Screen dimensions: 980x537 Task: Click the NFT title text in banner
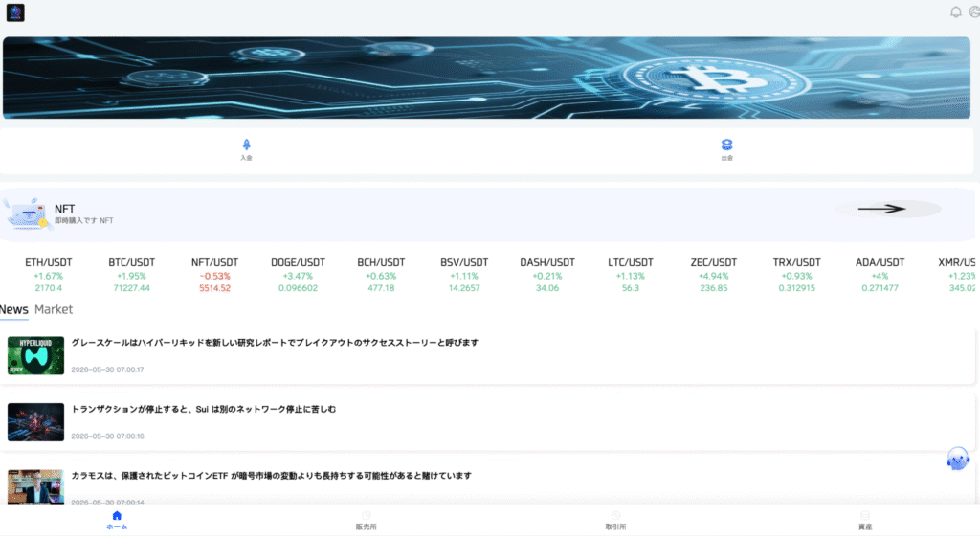pyautogui.click(x=64, y=209)
